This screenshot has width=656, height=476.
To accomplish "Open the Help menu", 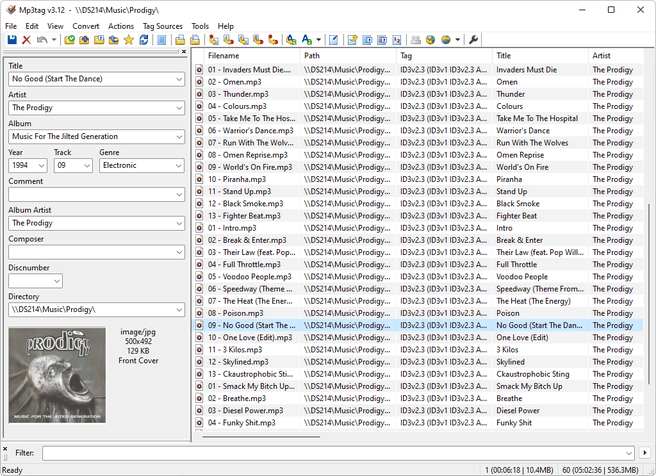I will click(226, 26).
